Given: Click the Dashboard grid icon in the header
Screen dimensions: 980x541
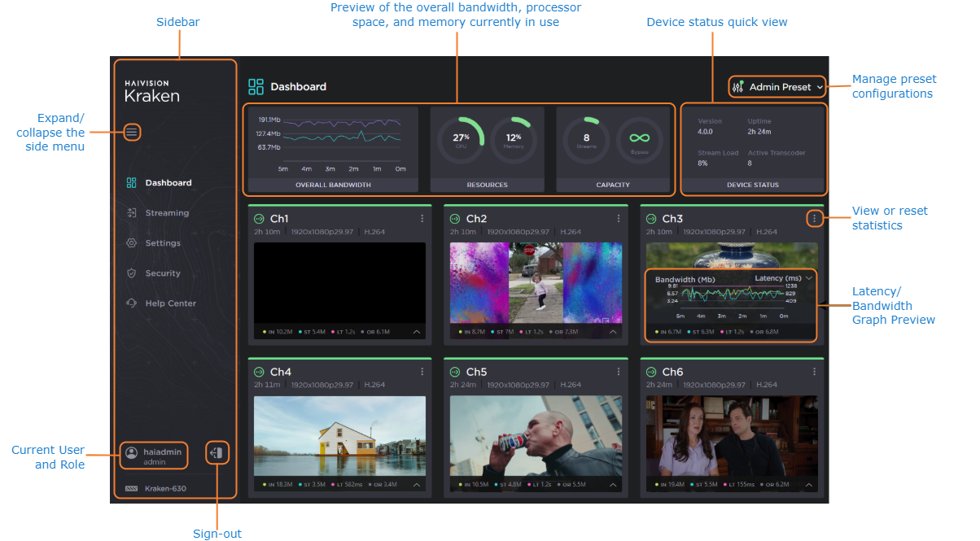Looking at the screenshot, I should click(x=256, y=85).
